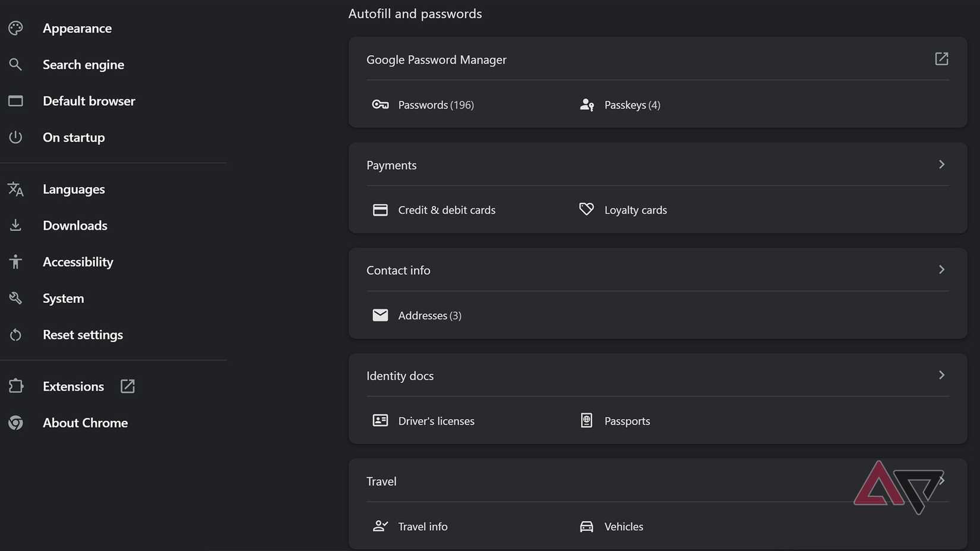Choose Reset settings in sidebar
This screenshot has width=980, height=551.
[83, 335]
